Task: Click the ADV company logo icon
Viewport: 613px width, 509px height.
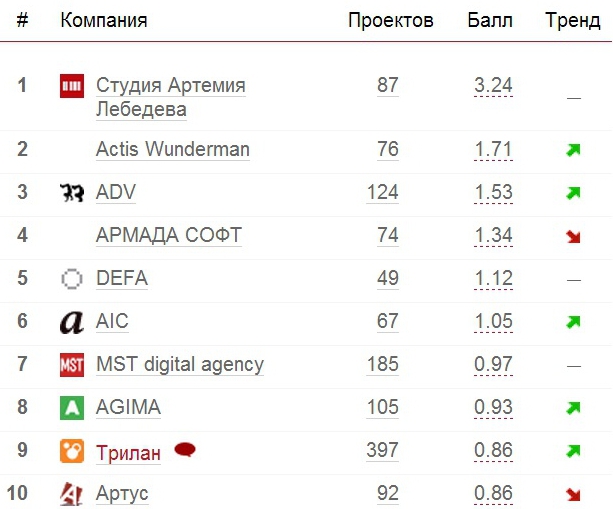Action: tap(72, 193)
